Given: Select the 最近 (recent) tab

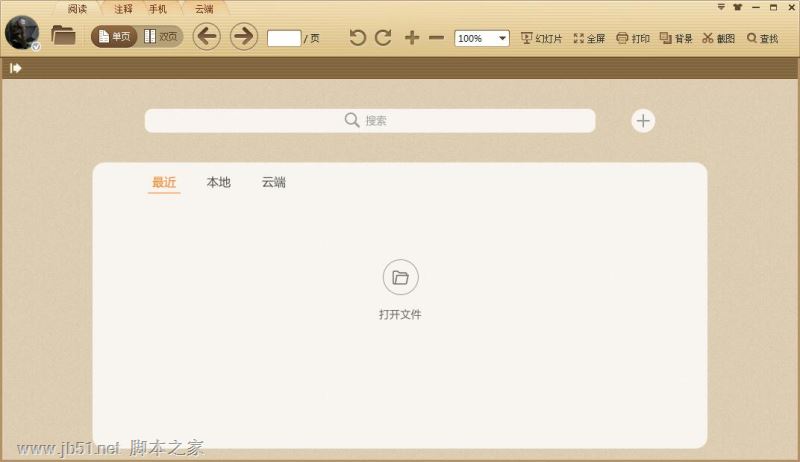Looking at the screenshot, I should [x=164, y=183].
